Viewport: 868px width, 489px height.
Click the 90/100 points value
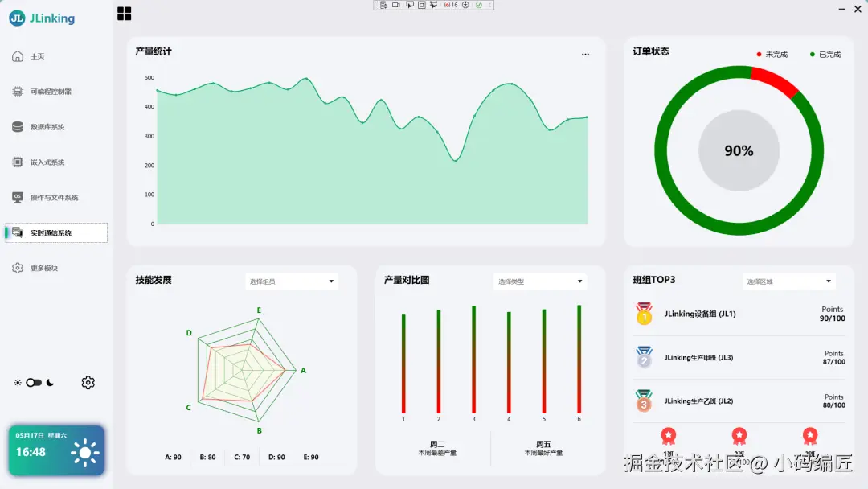(x=833, y=318)
